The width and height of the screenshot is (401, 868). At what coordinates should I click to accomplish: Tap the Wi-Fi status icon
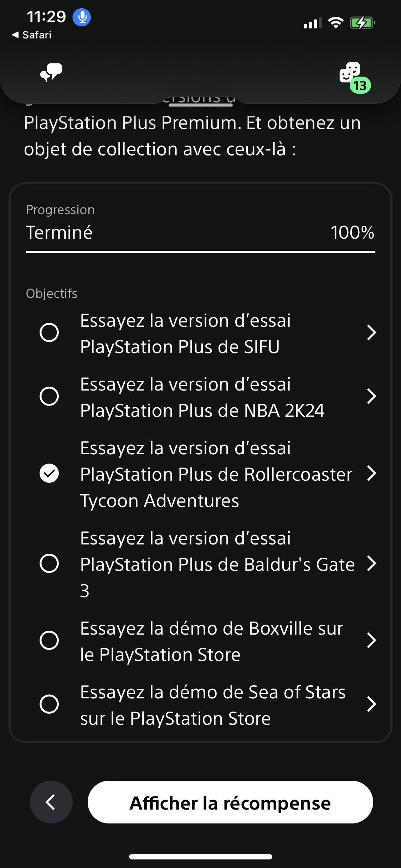click(335, 23)
